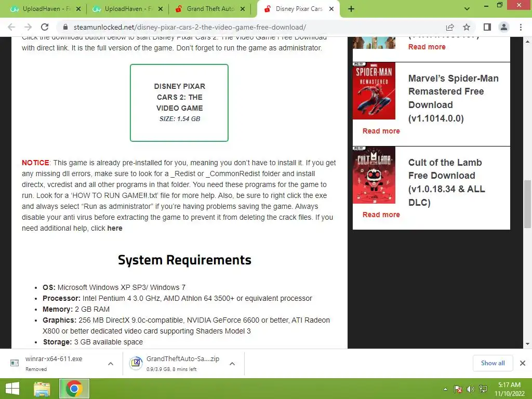The image size is (532, 399).
Task: Close the downloads shelf
Action: 523,363
